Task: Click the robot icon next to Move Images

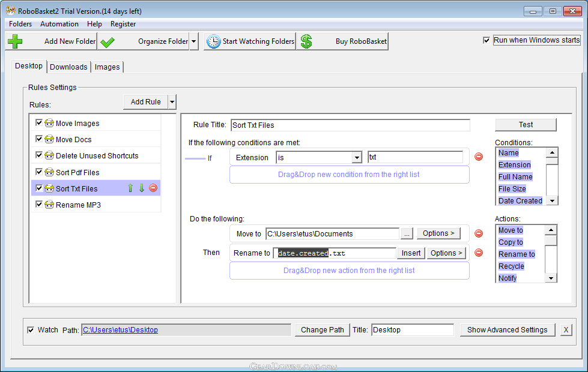Action: coord(49,123)
